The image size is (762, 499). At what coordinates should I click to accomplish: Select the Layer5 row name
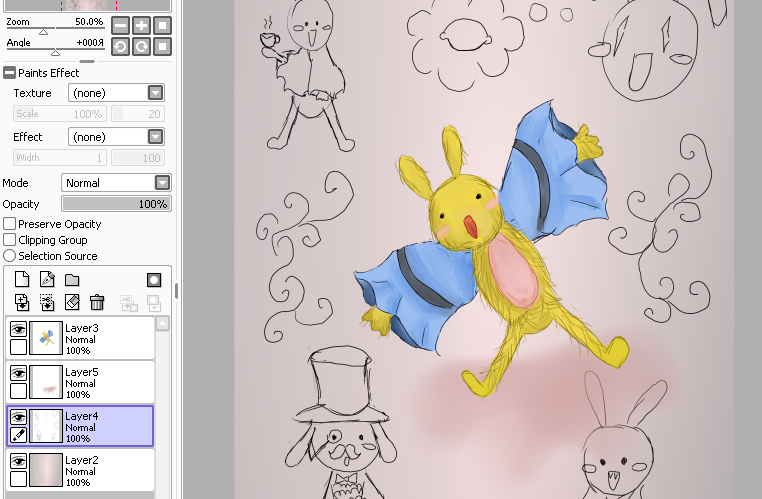coord(82,372)
